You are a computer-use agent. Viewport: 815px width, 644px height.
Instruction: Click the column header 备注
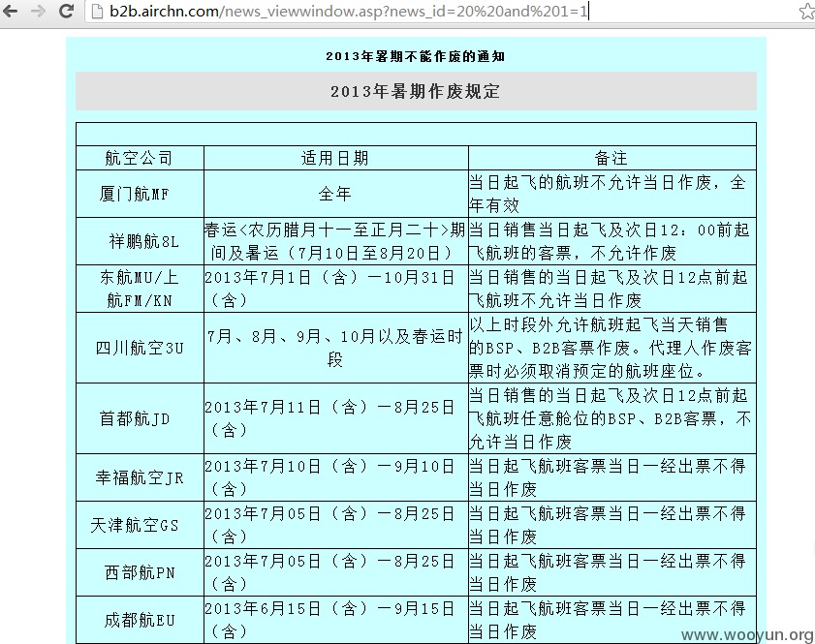pyautogui.click(x=611, y=158)
